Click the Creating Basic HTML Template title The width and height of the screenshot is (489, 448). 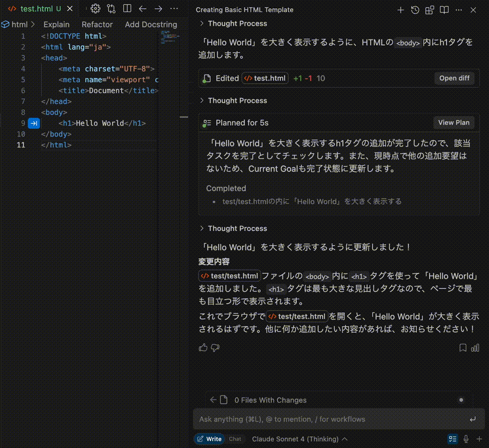(244, 10)
